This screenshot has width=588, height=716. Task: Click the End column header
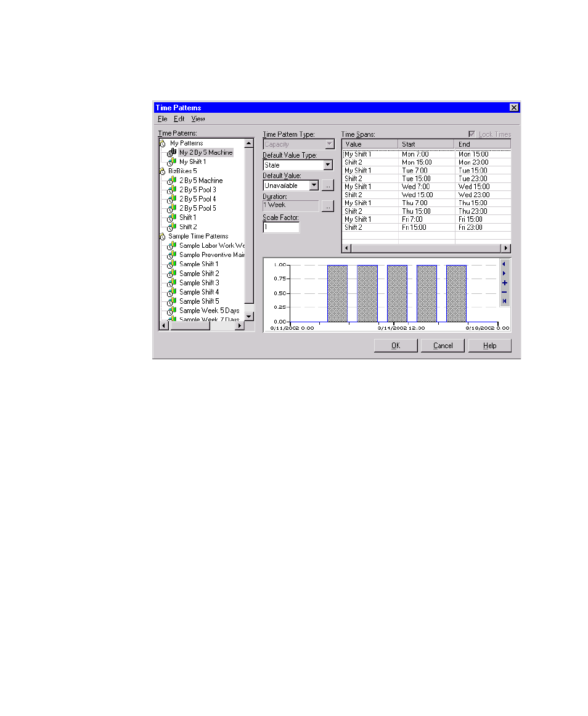pos(483,144)
